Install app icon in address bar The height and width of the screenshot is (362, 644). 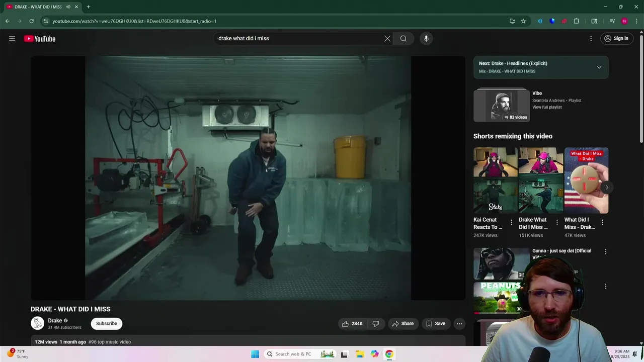pos(512,21)
